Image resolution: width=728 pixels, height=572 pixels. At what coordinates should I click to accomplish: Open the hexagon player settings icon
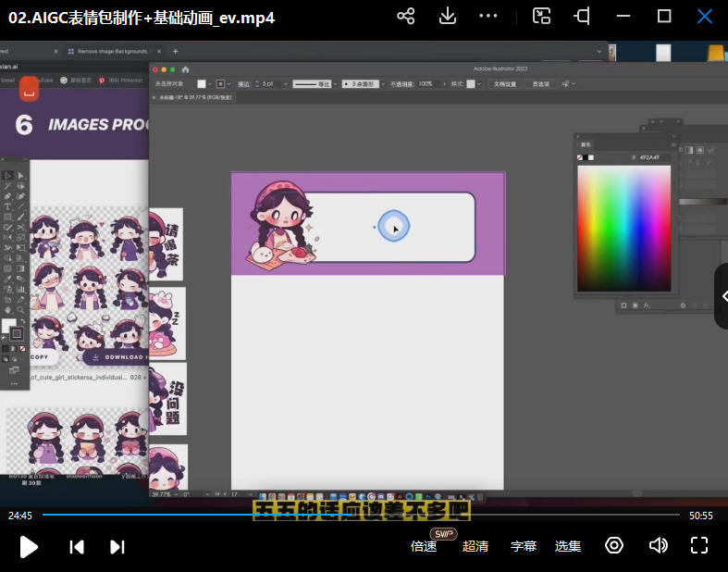[614, 545]
